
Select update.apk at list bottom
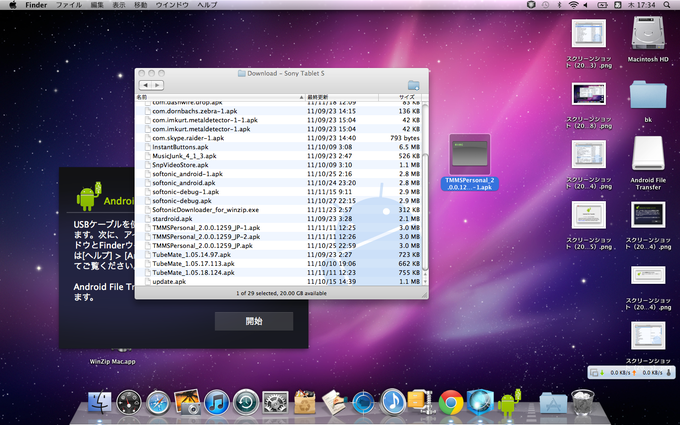(278, 281)
